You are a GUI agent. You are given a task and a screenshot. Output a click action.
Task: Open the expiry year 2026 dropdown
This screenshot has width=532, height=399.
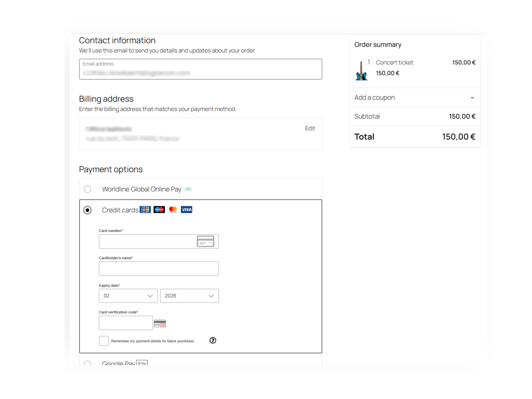pos(189,296)
